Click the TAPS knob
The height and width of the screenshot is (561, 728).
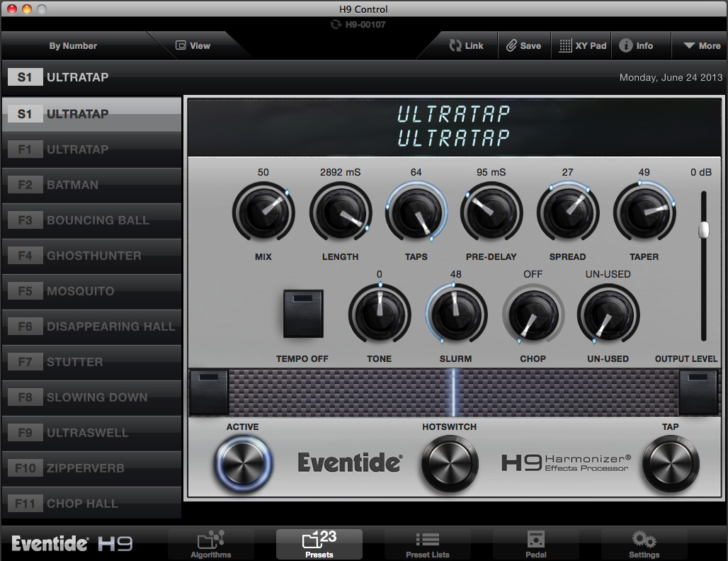pyautogui.click(x=416, y=212)
